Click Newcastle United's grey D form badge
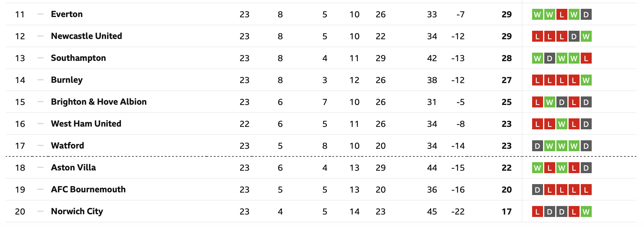 [x=574, y=37]
